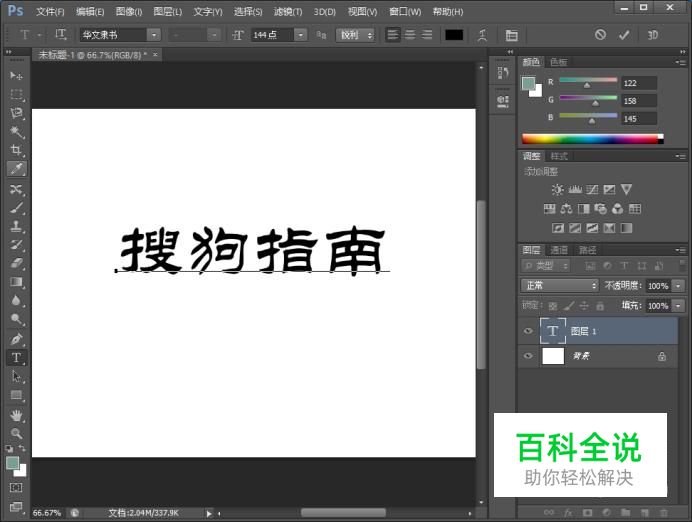Hide the 图层 1 text layer

click(528, 331)
